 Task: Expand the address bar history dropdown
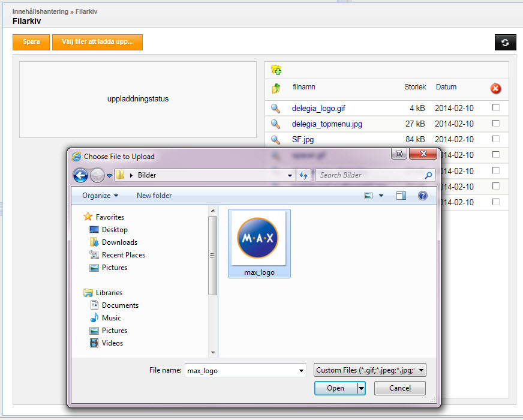[290, 175]
